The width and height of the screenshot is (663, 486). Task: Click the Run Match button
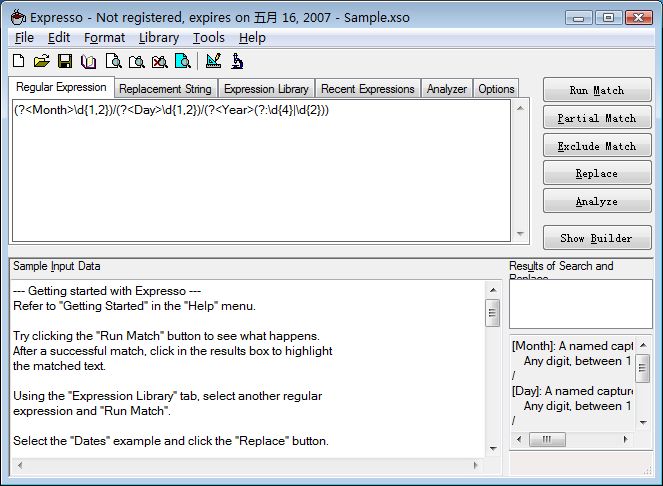(x=597, y=90)
